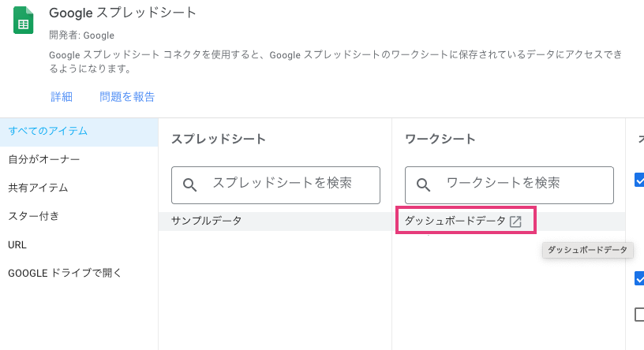Click the Google スプレッドシート title text
644x350 pixels.
point(122,13)
